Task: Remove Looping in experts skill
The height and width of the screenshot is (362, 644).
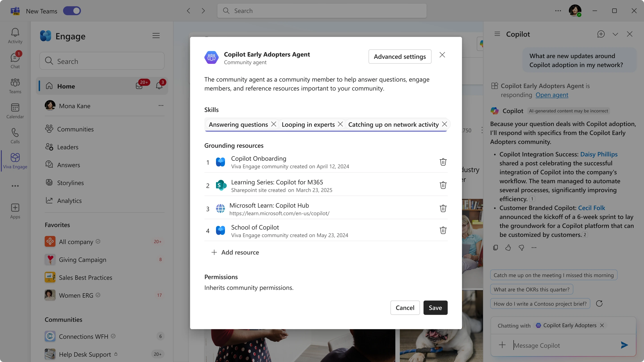Action: point(340,124)
